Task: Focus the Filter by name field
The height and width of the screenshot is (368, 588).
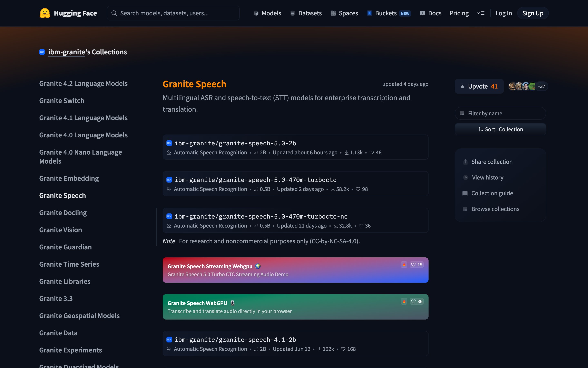Action: tap(500, 113)
